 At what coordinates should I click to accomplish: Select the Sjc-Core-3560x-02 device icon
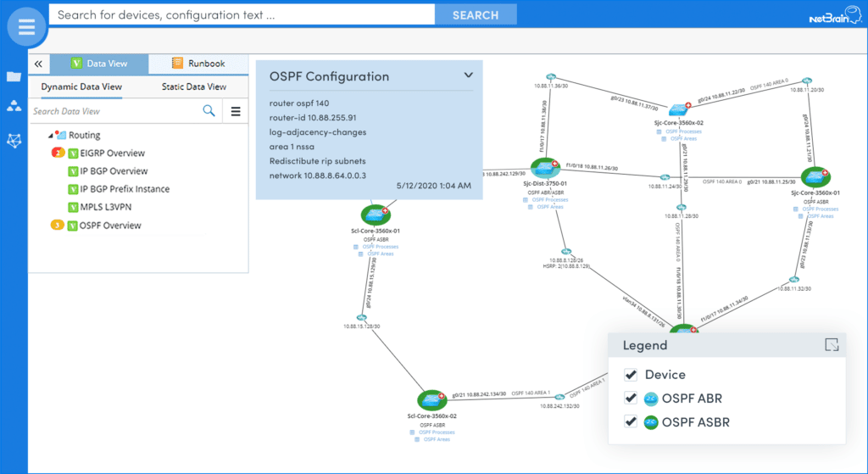click(679, 109)
